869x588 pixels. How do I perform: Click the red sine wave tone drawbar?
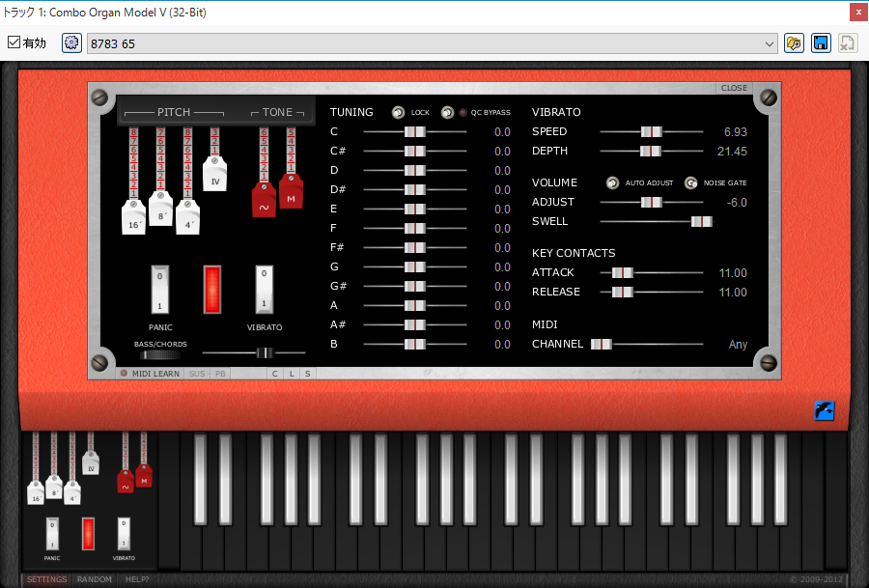coord(264,200)
